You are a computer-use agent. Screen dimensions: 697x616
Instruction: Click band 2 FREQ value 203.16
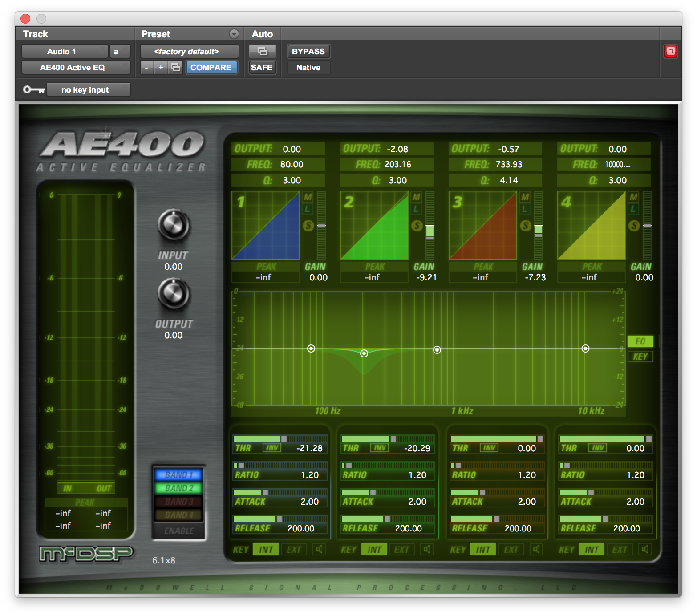[398, 164]
